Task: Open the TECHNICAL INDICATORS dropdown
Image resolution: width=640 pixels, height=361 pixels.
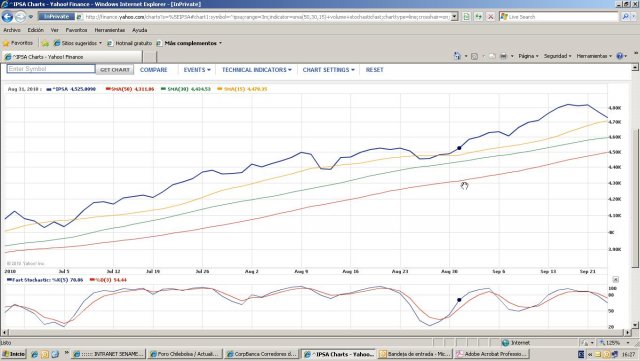Action: coord(256,70)
